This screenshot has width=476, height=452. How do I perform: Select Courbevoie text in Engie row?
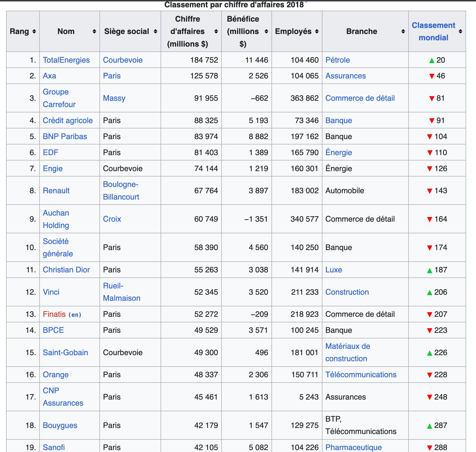pos(123,168)
